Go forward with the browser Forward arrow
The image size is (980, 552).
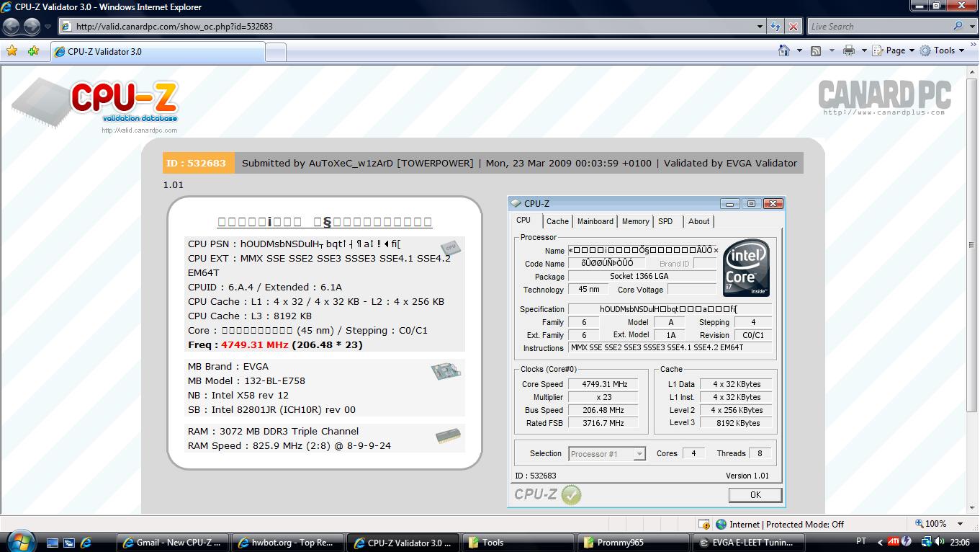point(32,27)
